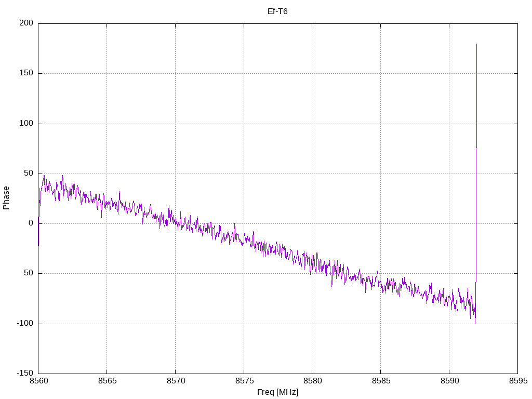Viewport: 532px width, 399px height.
Task: Click the x-axis tick label '8560'
Action: [38, 381]
